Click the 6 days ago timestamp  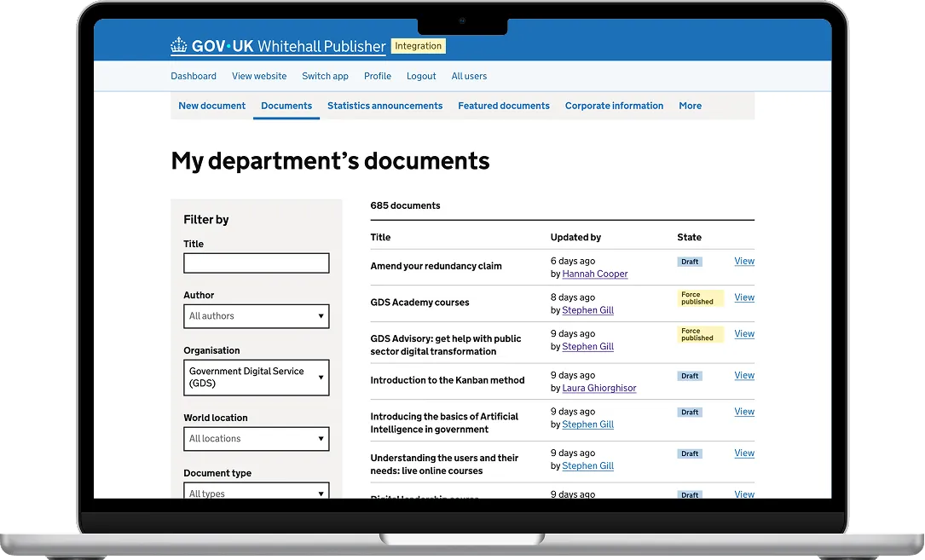(x=573, y=261)
